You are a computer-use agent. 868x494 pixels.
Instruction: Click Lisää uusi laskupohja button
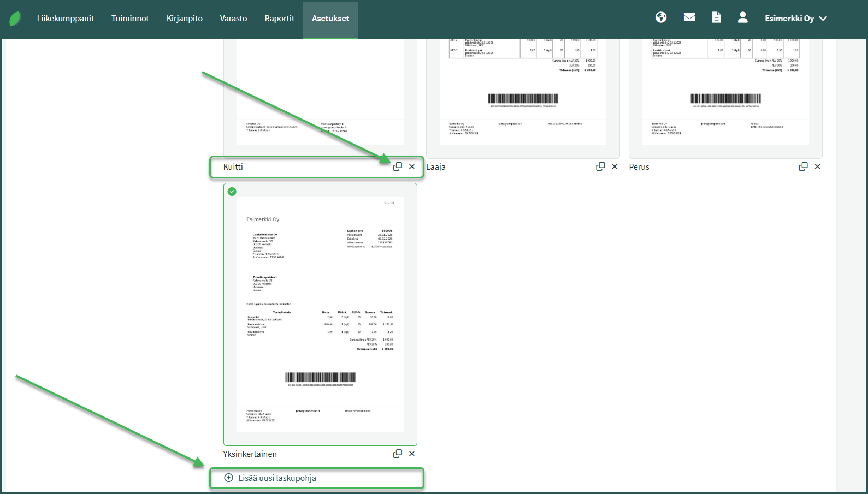click(x=277, y=478)
